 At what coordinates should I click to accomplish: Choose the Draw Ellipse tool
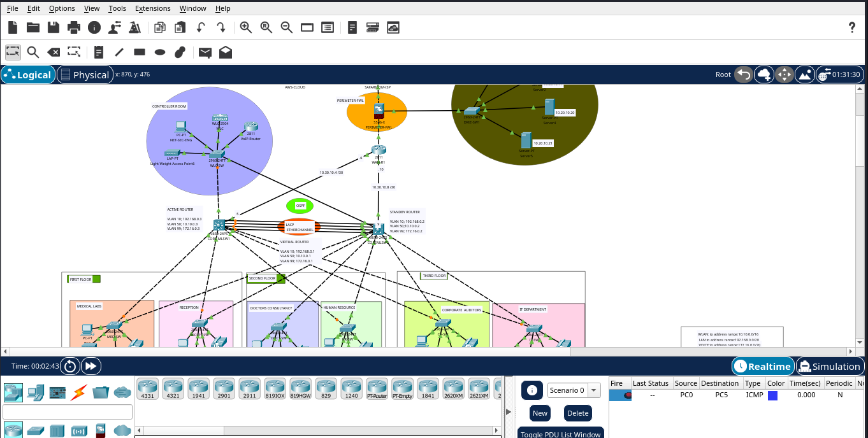[160, 52]
